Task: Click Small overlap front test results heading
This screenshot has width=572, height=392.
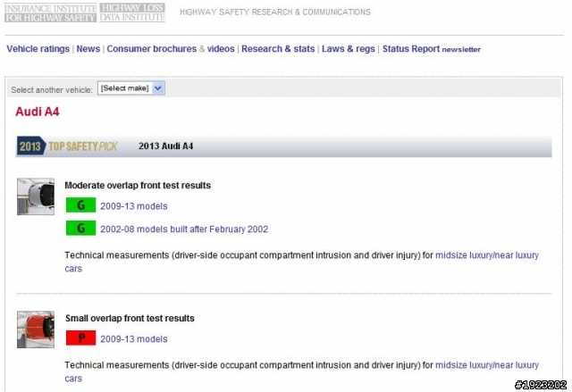Action: click(x=130, y=318)
